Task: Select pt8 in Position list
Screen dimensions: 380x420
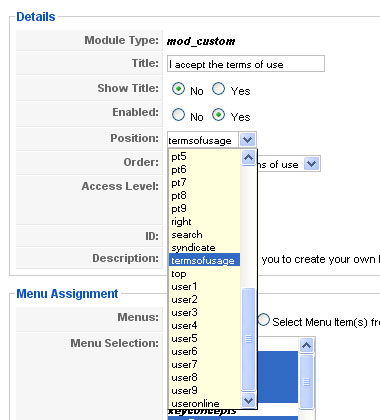Action: pyautogui.click(x=204, y=195)
